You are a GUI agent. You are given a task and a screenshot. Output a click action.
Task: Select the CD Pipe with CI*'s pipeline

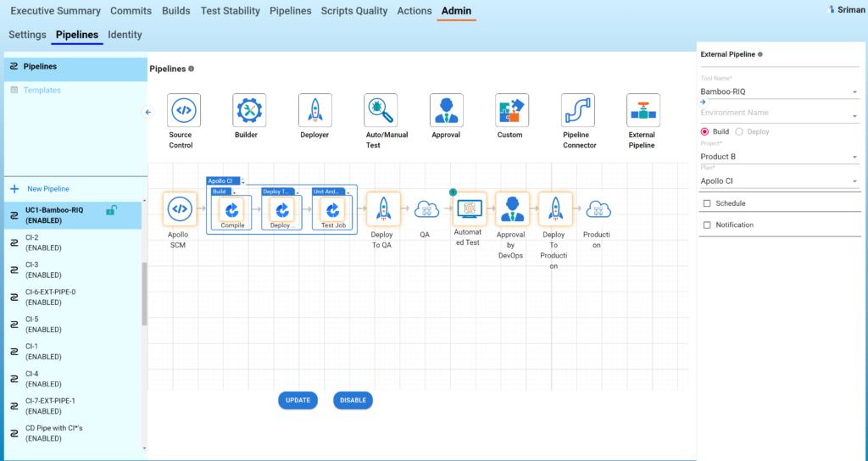tap(73, 433)
